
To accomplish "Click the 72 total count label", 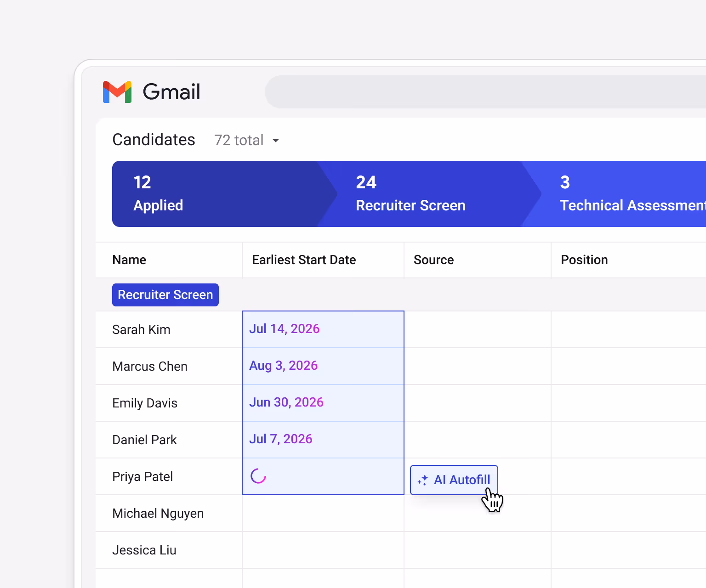I will tap(239, 140).
